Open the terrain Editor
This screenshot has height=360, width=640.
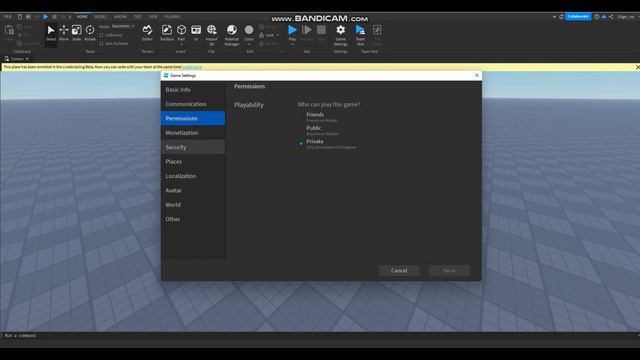click(147, 33)
